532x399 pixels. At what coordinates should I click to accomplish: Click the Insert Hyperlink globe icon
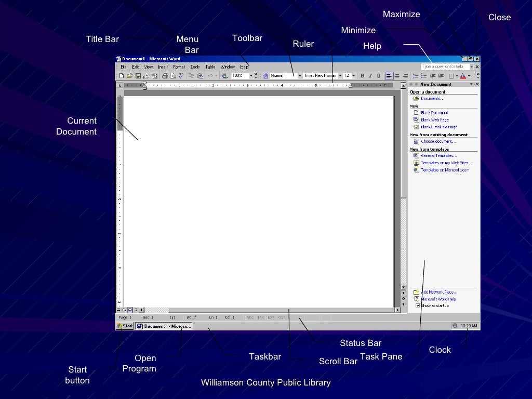click(x=224, y=76)
